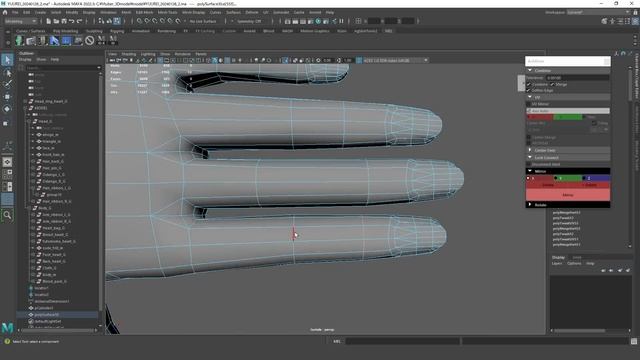The height and width of the screenshot is (360, 640).
Task: Activate the Rotate tool in toolbox
Action: click(x=7, y=109)
